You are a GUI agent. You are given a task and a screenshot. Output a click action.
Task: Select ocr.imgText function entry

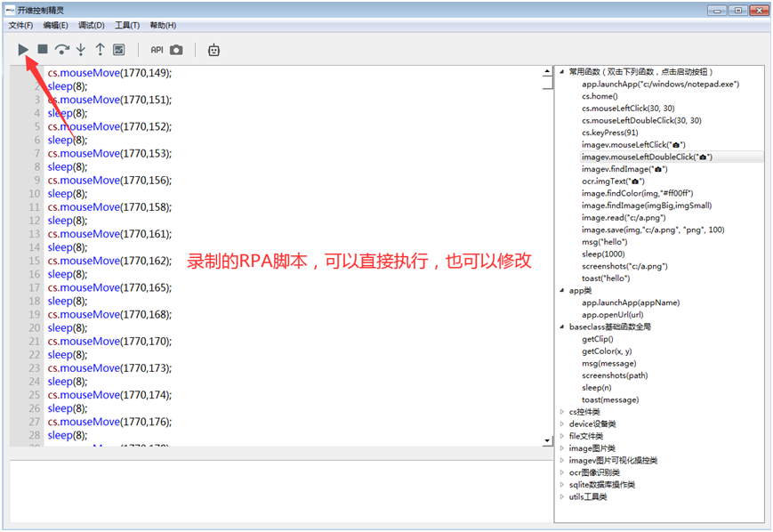pos(613,181)
